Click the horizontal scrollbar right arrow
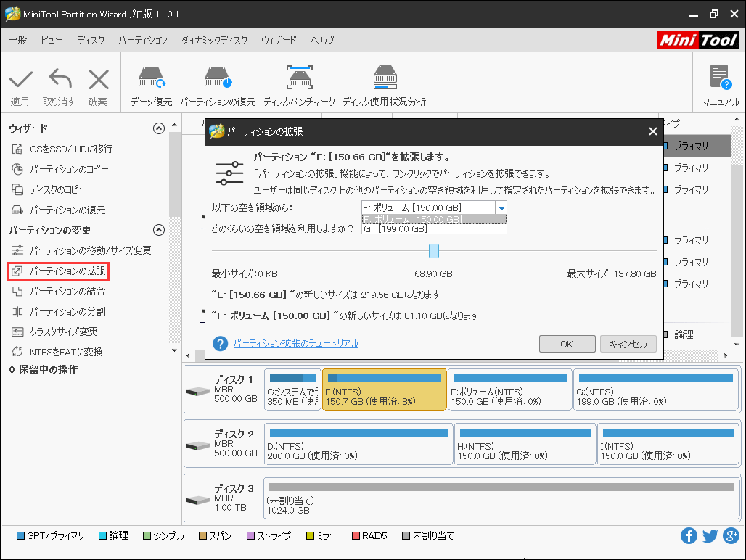746x560 pixels. coord(726,355)
